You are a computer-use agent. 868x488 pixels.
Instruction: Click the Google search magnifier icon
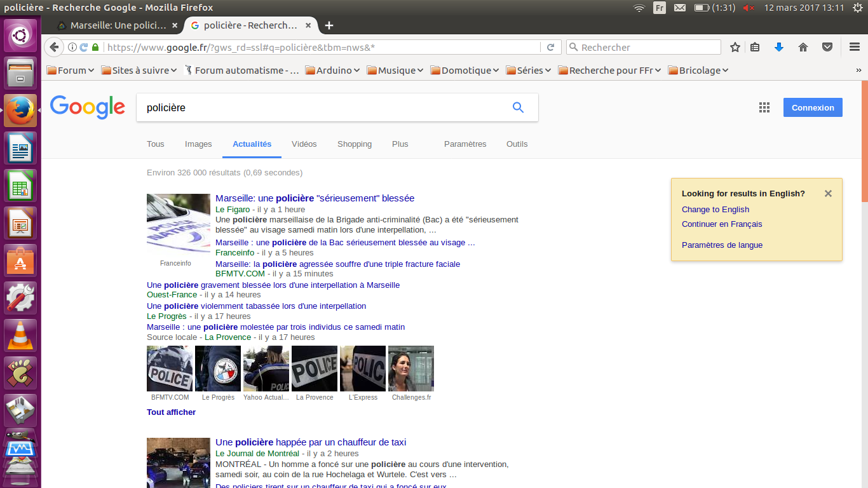[x=518, y=107]
